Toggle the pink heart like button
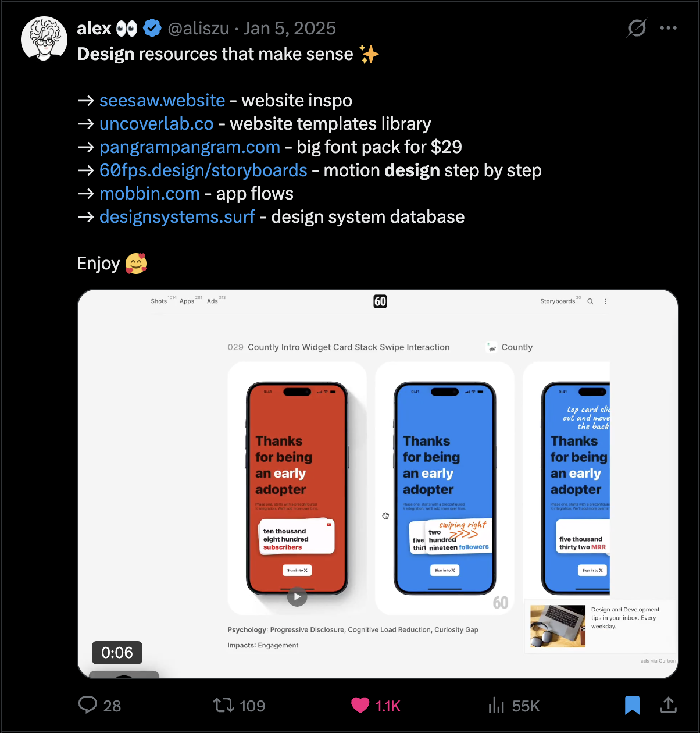The width and height of the screenshot is (700, 733). pos(360,705)
